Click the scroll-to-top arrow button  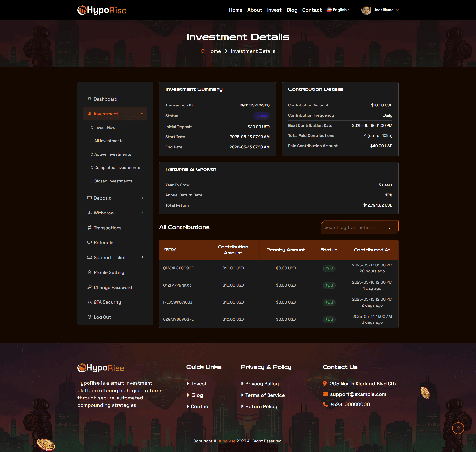click(458, 428)
